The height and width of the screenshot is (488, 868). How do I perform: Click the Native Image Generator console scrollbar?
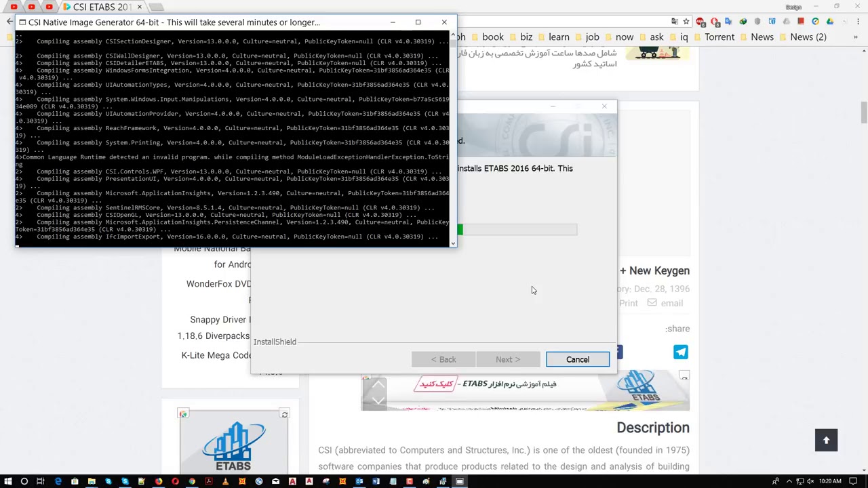click(453, 138)
